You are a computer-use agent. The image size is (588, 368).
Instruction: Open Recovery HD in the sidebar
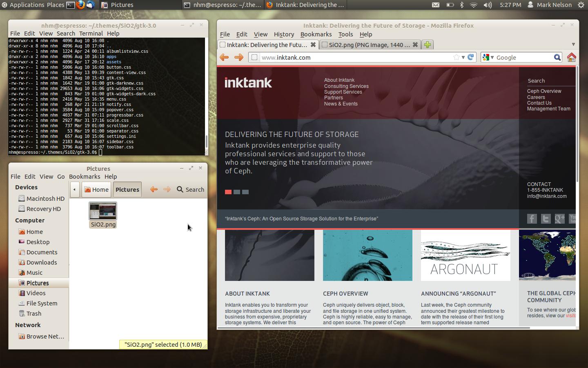[x=39, y=209]
